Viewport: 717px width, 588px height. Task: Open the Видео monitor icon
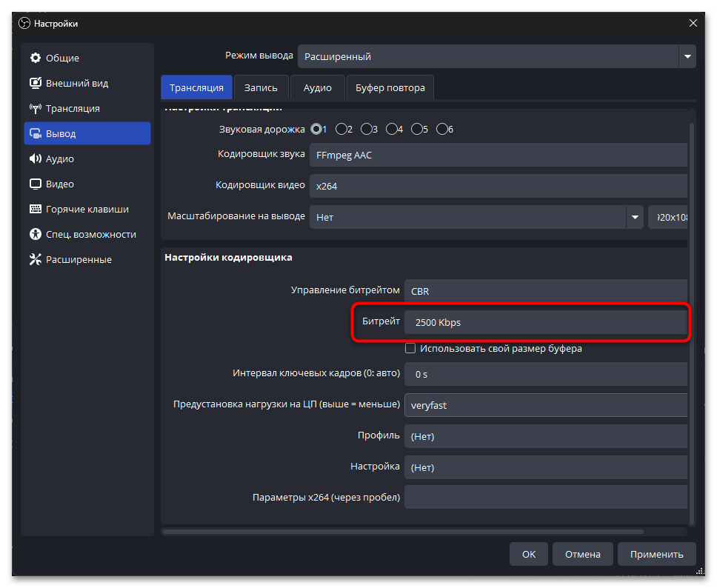(x=35, y=184)
